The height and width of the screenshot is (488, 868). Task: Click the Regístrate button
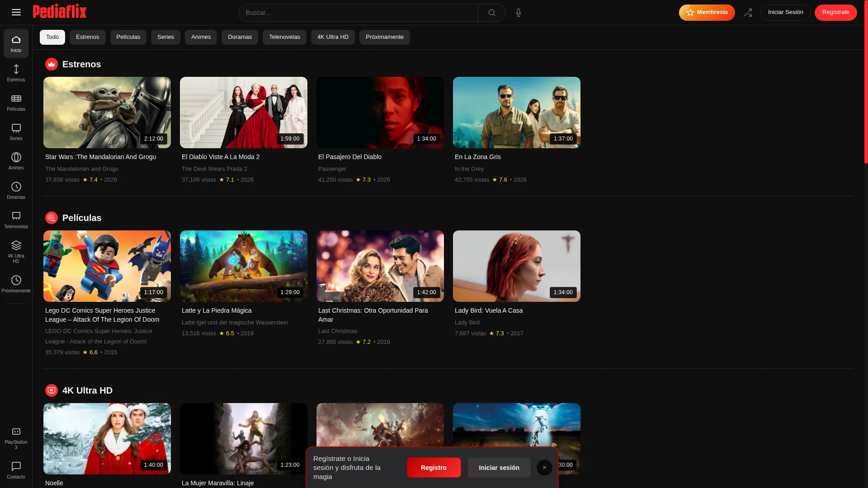[x=835, y=13]
